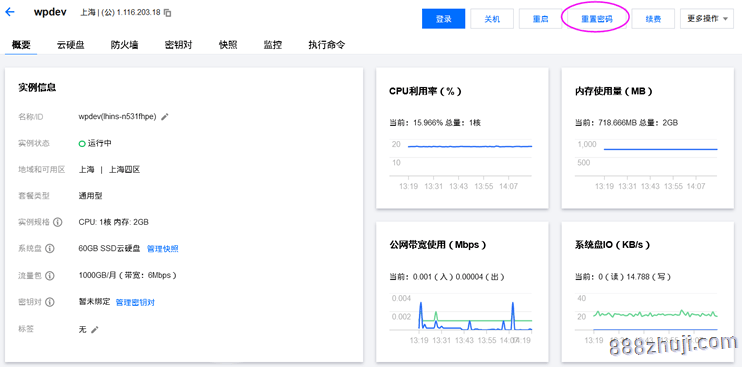The width and height of the screenshot is (742, 367).
Task: Show info for 密钥对 row
Action: [x=50, y=302]
